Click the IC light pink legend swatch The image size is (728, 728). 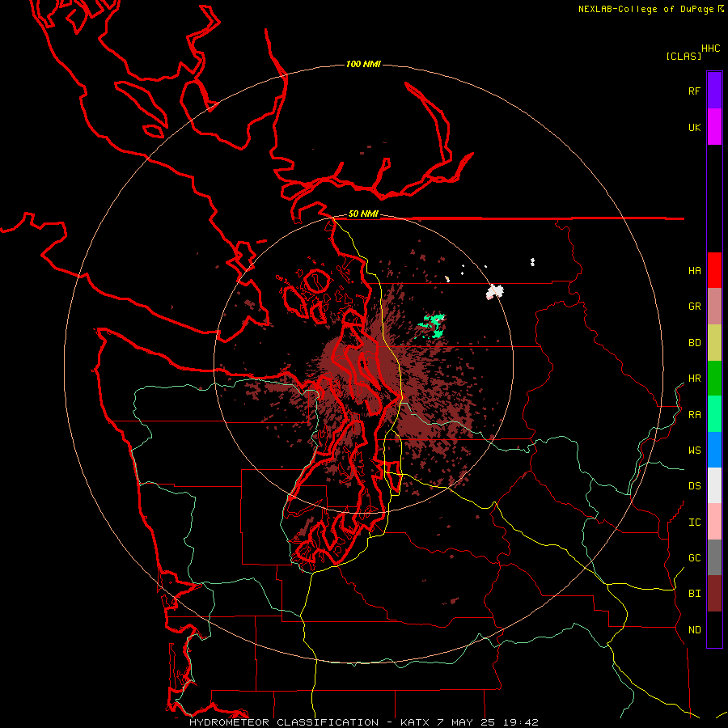pos(714,522)
